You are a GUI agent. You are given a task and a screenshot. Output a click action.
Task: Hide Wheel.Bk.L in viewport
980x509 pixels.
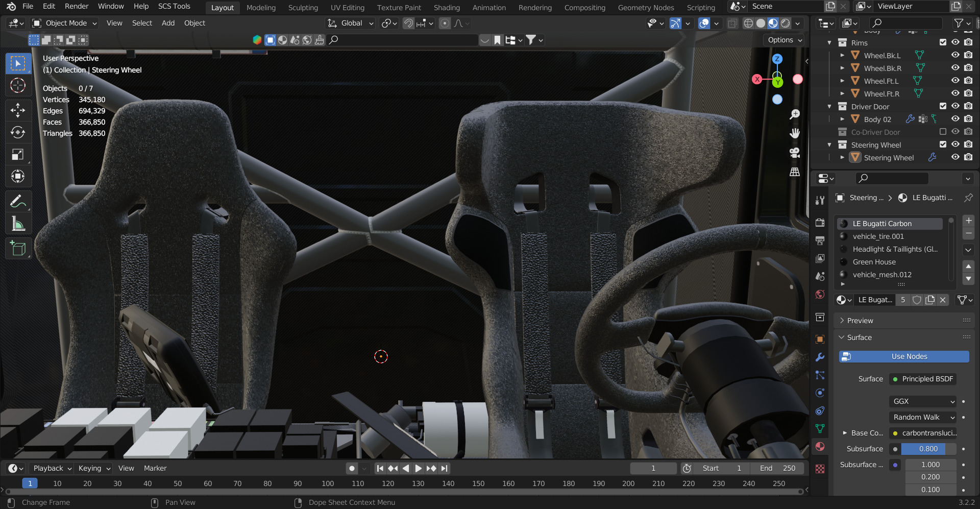pos(955,55)
